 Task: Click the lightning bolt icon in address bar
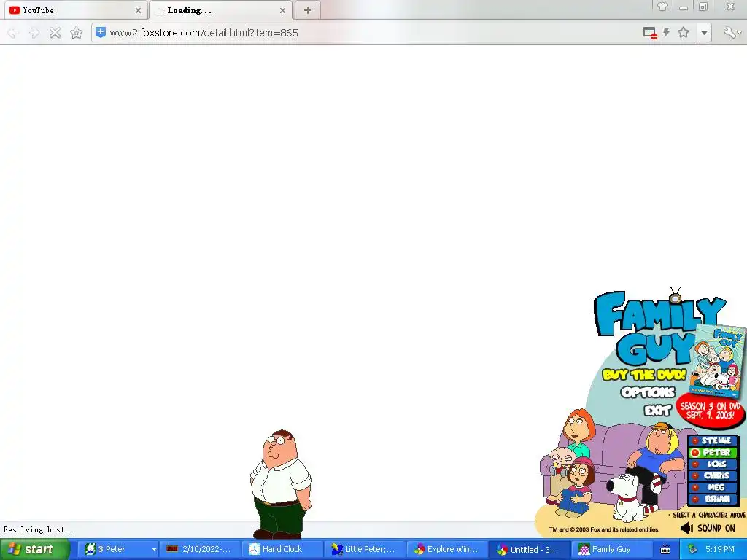[667, 32]
